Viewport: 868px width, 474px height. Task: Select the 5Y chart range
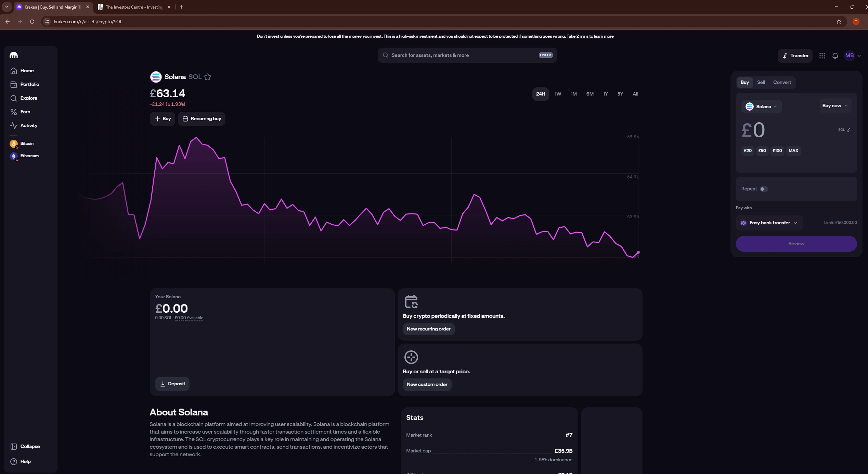click(x=620, y=94)
